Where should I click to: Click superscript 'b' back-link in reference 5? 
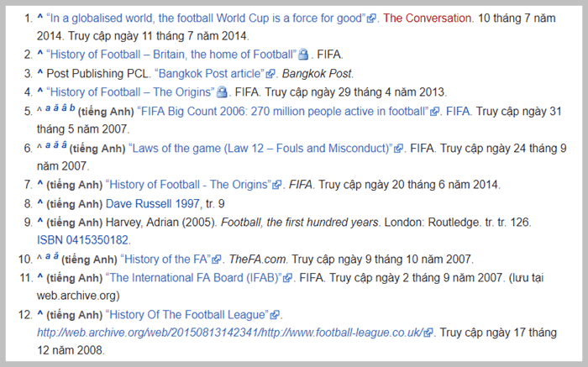[x=72, y=109]
